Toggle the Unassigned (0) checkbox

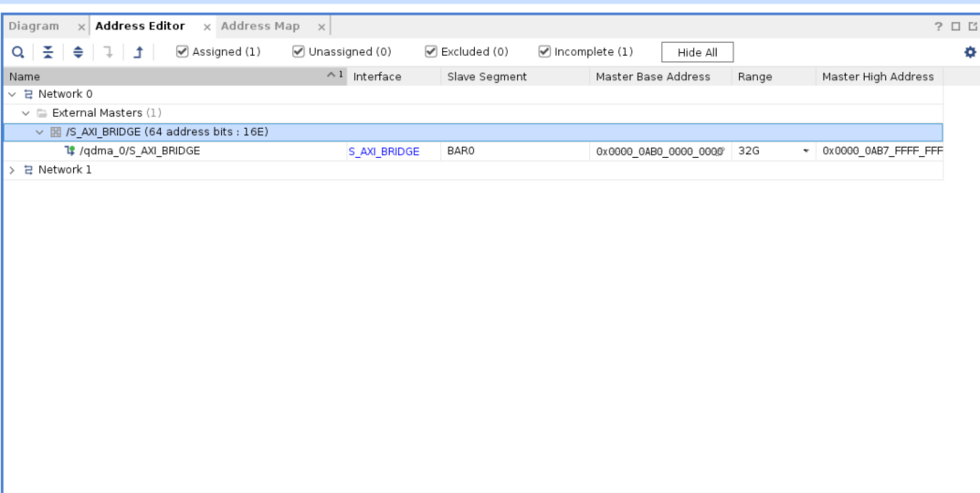(x=299, y=52)
